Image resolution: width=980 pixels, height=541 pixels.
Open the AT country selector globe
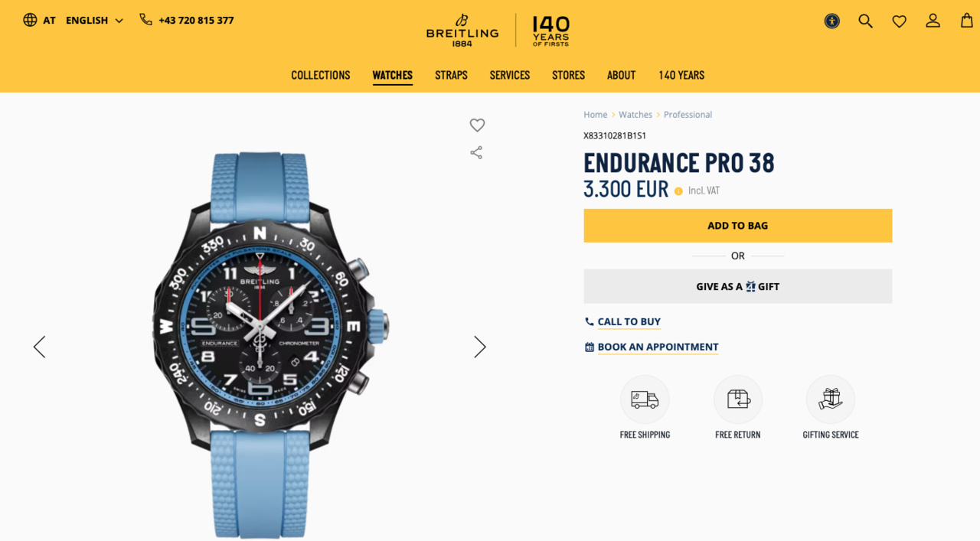(39, 21)
